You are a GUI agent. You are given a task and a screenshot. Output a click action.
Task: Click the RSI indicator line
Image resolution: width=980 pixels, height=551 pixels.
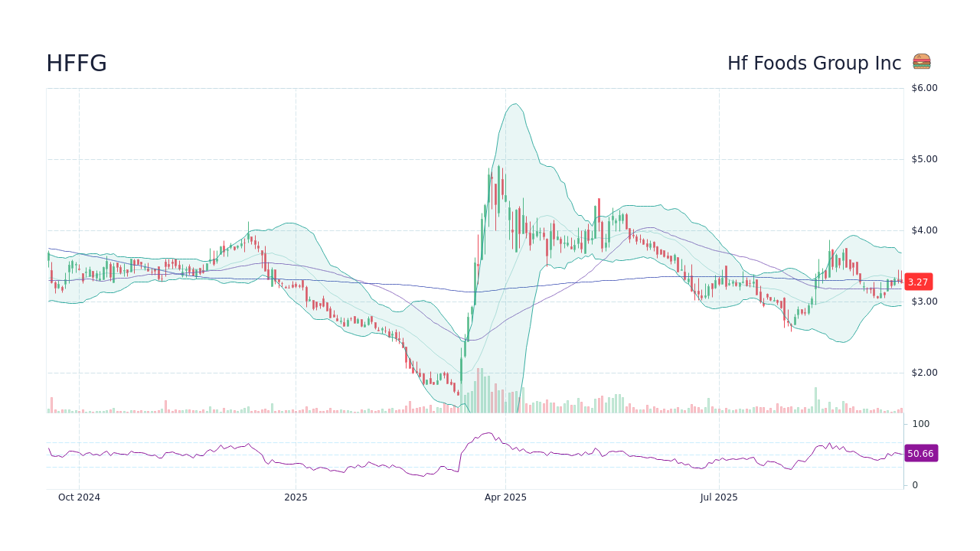point(490,432)
